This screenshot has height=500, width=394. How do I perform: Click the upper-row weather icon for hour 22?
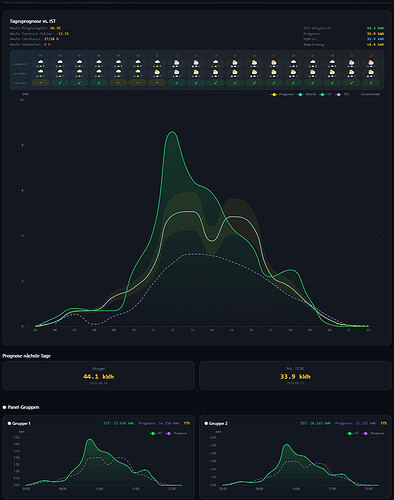coord(371,62)
